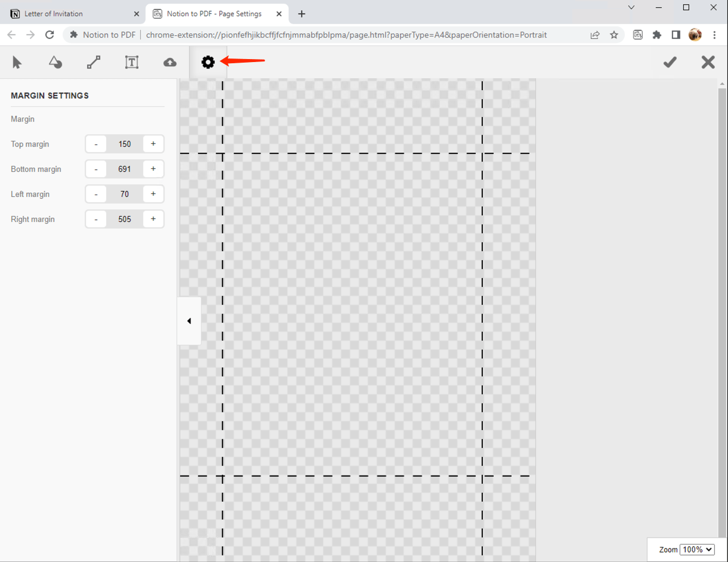The width and height of the screenshot is (728, 562).
Task: Collapse the margin settings sidebar
Action: (189, 320)
